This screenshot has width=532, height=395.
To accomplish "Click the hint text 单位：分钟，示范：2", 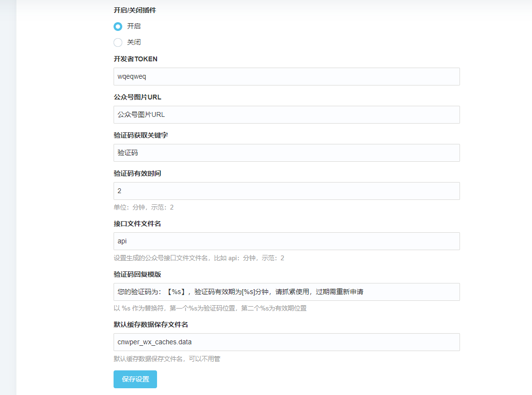I will click(x=144, y=208).
